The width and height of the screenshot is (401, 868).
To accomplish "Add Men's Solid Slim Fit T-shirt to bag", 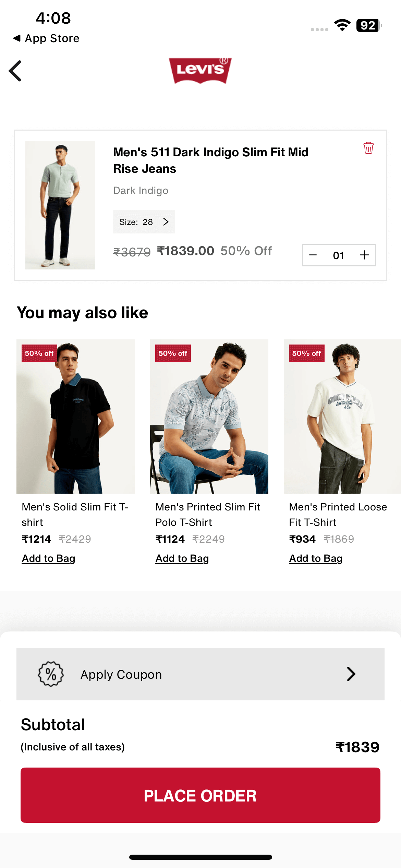I will [48, 558].
